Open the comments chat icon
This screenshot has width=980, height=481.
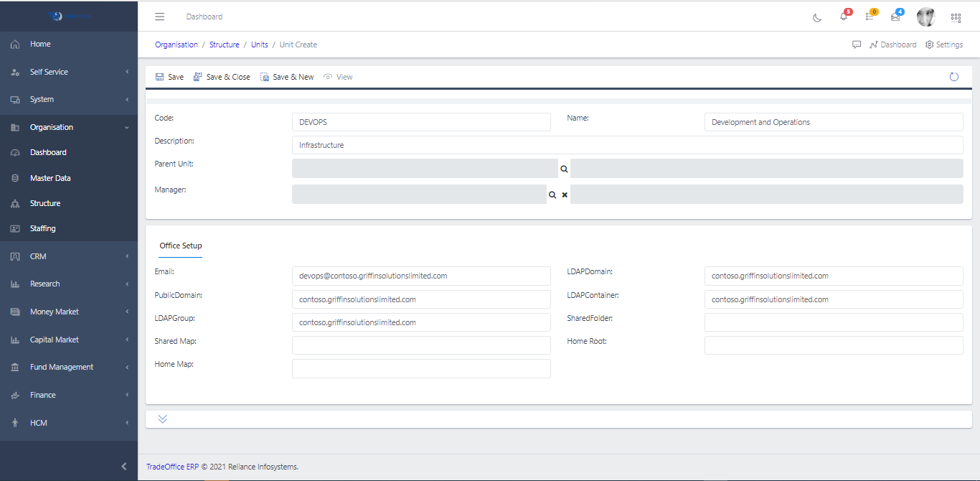click(857, 45)
